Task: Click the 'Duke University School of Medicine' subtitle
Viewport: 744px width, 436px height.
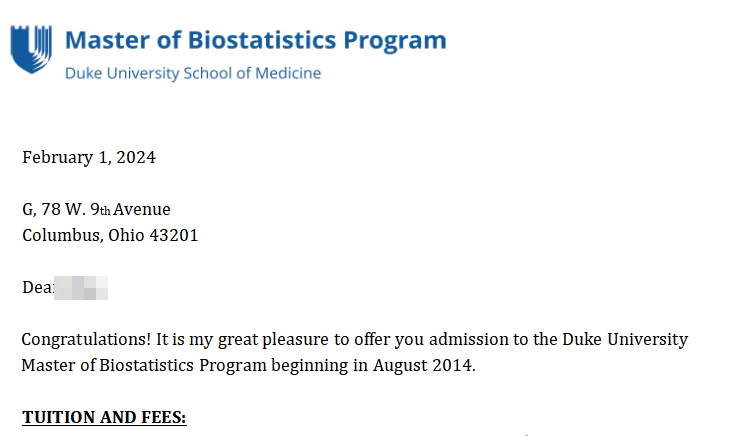Action: coord(193,73)
